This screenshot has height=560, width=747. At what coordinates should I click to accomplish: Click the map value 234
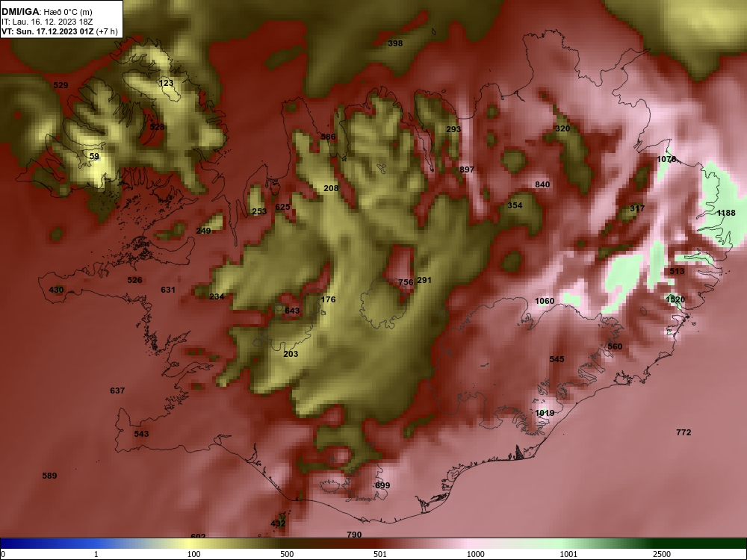pyautogui.click(x=217, y=296)
